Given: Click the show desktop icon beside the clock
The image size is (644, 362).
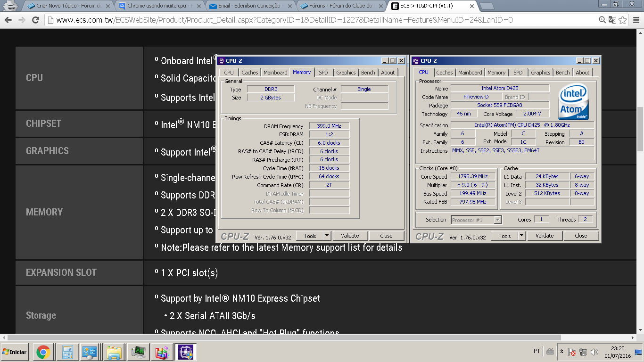Looking at the screenshot, I should coord(639,352).
